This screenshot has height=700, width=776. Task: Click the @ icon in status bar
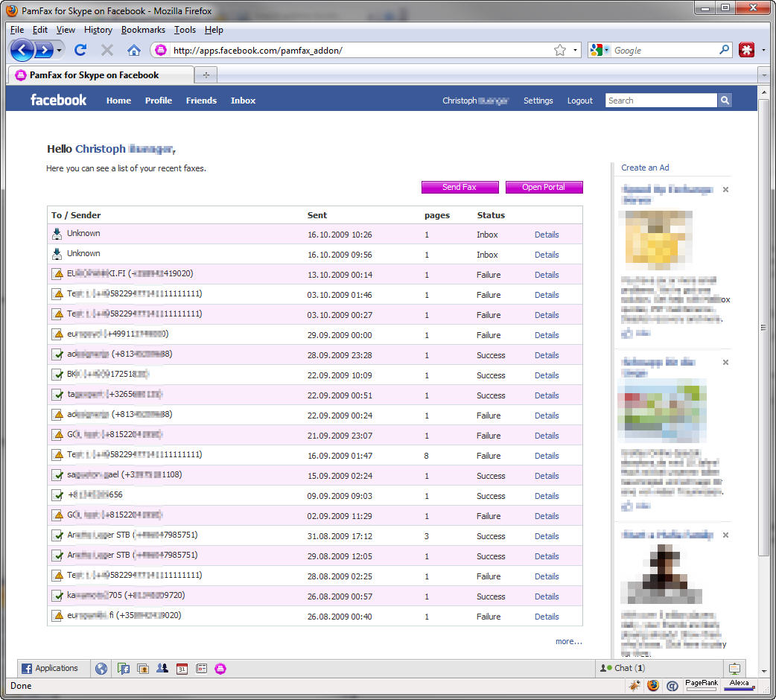pos(672,686)
